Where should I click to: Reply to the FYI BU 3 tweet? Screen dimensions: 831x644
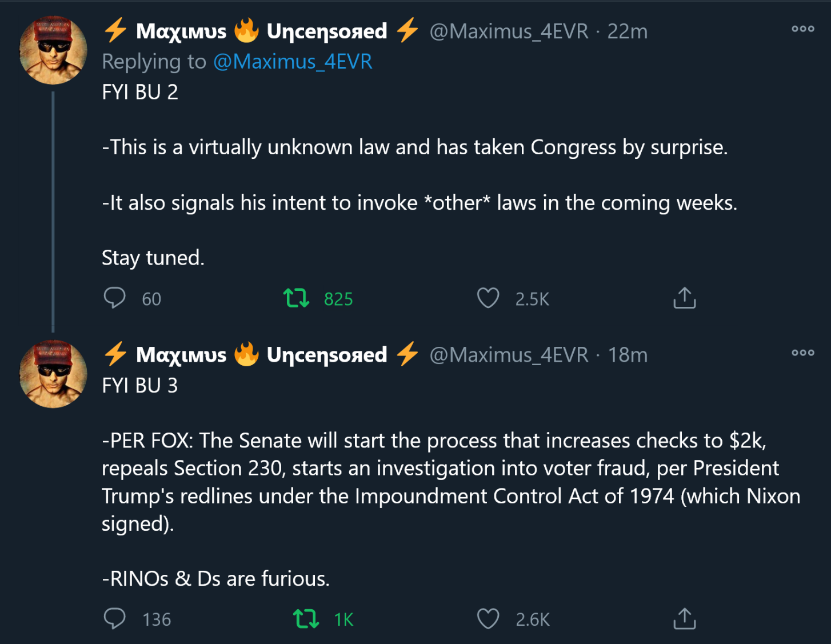(115, 619)
